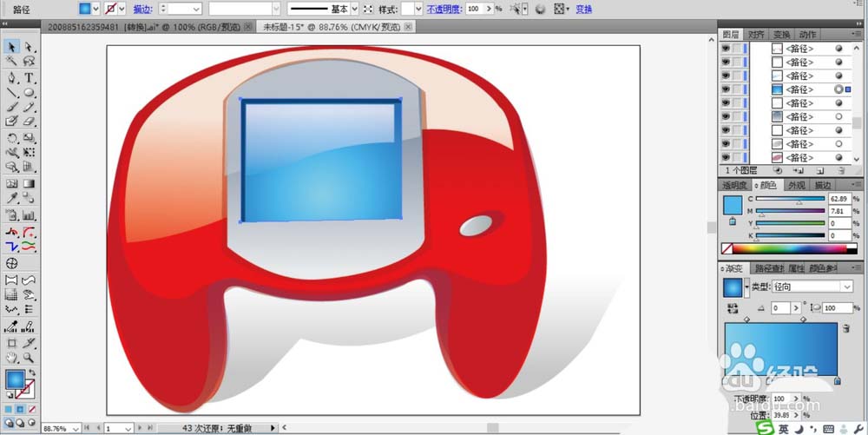868x435 pixels.
Task: Switch to Draw Inside mode
Action: (x=31, y=423)
